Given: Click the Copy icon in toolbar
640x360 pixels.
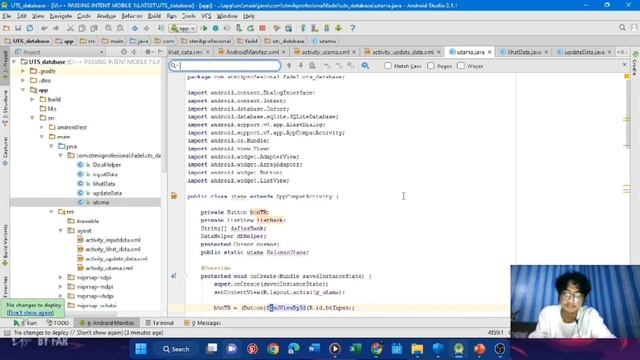Looking at the screenshot, I should pos(82,28).
